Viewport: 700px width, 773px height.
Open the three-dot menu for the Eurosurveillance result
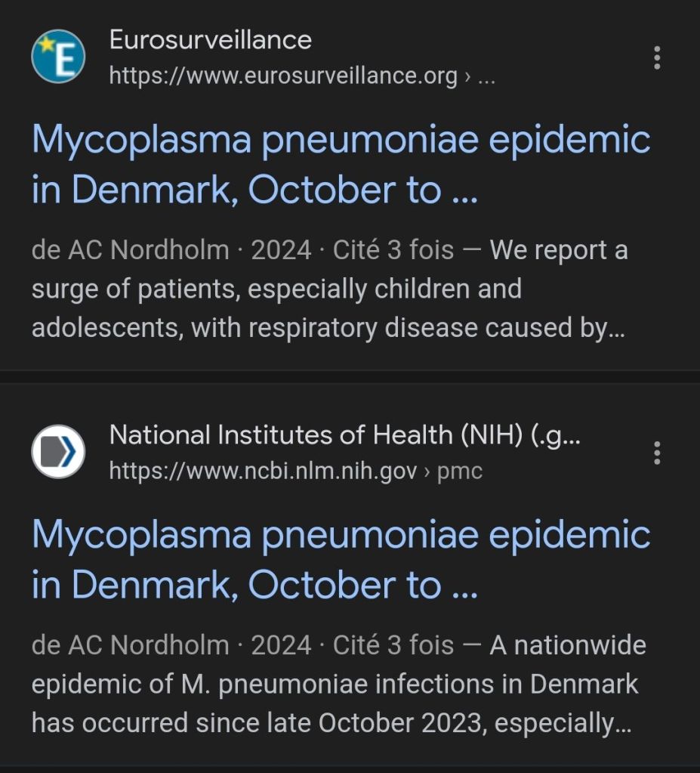click(x=657, y=57)
